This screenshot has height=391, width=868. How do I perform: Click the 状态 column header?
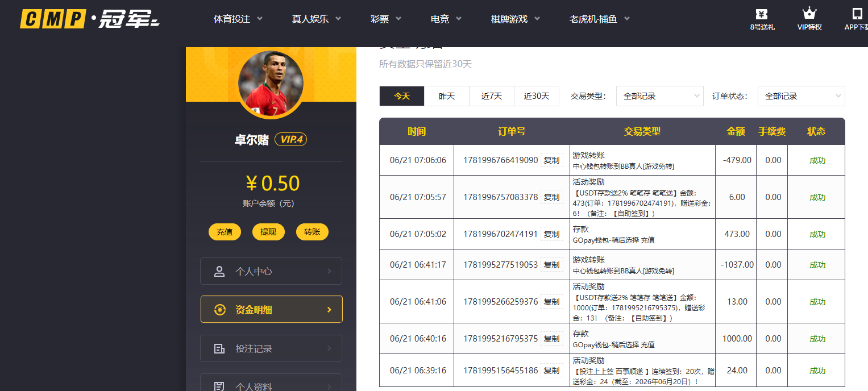816,131
